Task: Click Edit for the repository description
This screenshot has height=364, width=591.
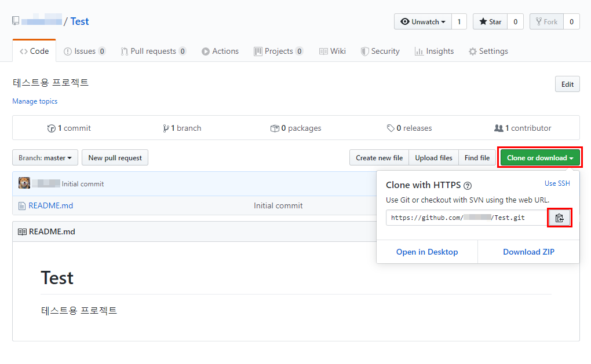Action: pyautogui.click(x=567, y=84)
